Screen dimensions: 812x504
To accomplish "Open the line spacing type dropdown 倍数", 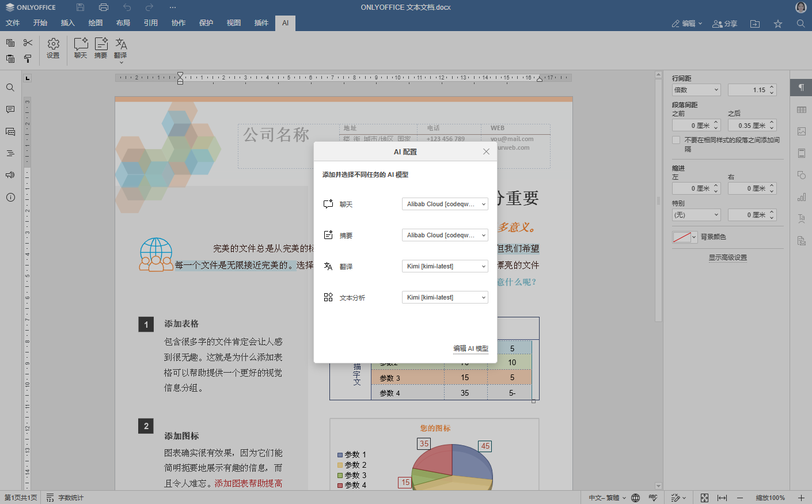I will click(x=696, y=90).
